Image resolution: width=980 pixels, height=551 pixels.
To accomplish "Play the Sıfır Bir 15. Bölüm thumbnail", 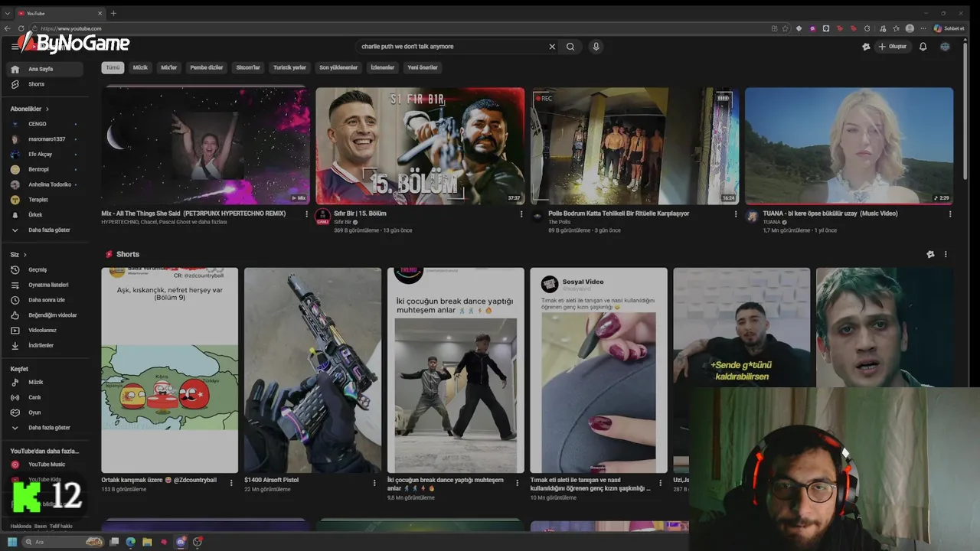I will coord(420,145).
